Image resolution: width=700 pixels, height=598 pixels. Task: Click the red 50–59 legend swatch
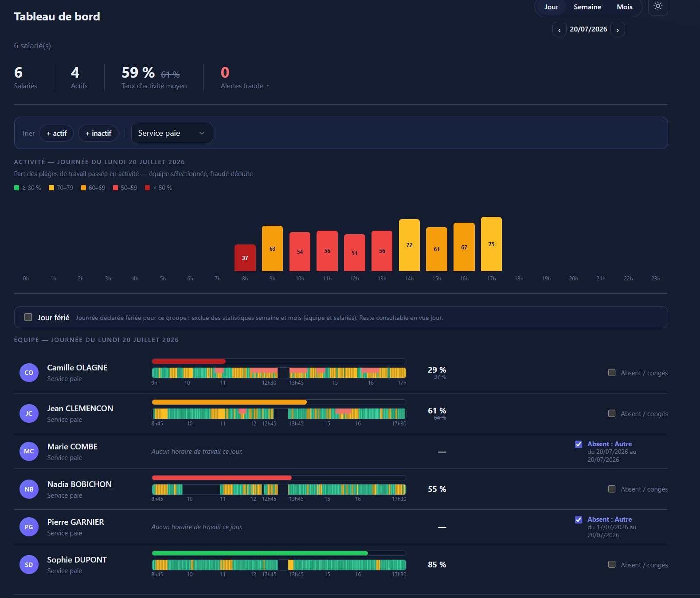[116, 188]
